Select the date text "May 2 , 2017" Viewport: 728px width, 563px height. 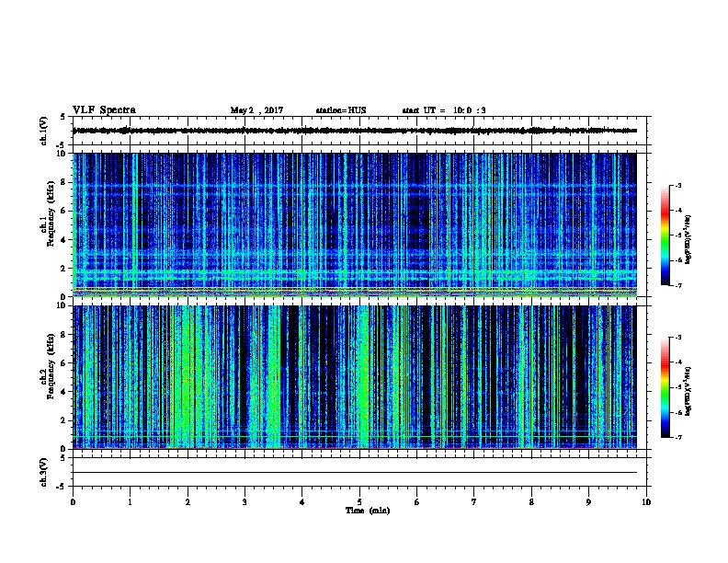[256, 110]
